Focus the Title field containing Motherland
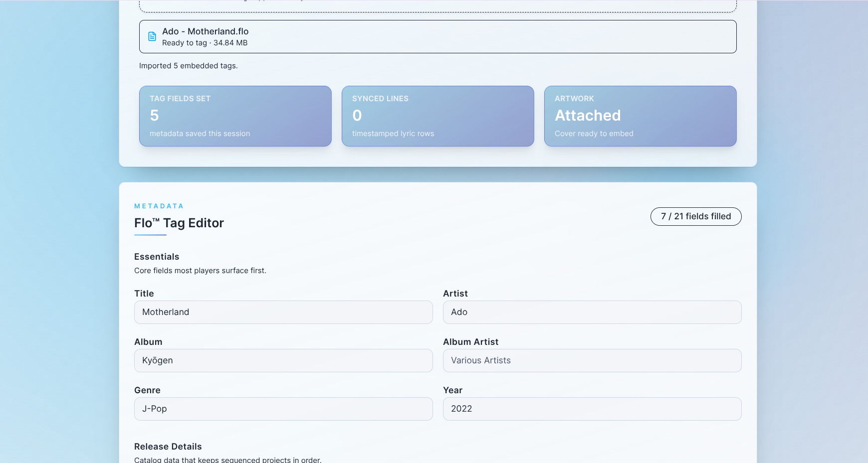 (283, 312)
